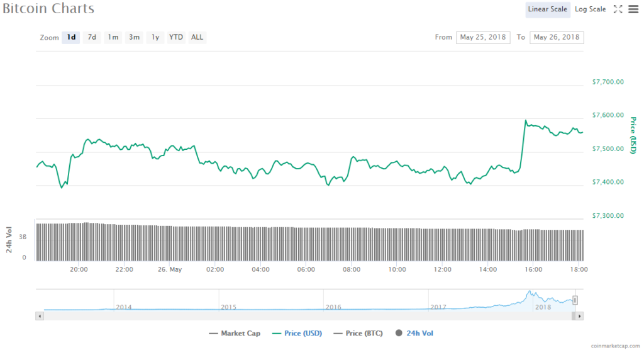
Task: Hide the Price (BTC) series
Action: tap(359, 333)
